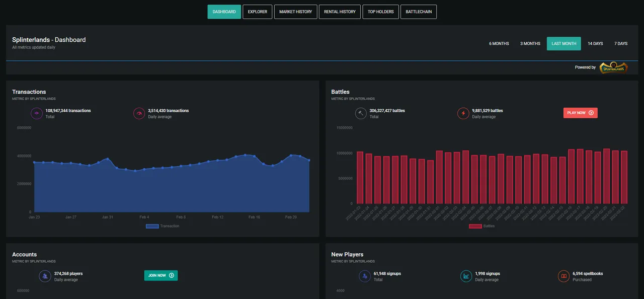
Task: Click the Accounts panel heading
Action: click(x=24, y=254)
